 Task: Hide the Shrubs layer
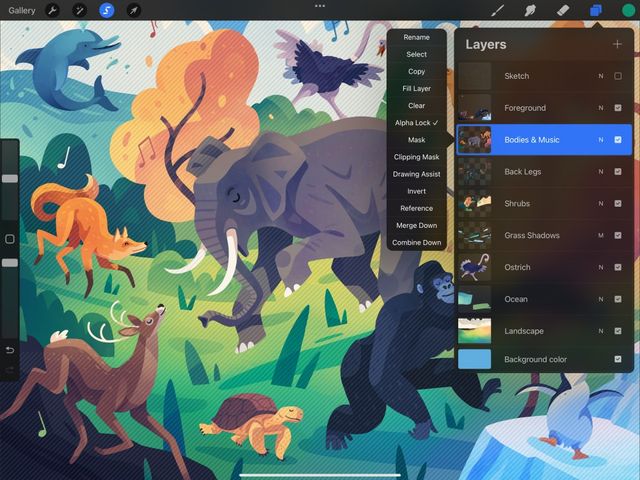tap(618, 203)
